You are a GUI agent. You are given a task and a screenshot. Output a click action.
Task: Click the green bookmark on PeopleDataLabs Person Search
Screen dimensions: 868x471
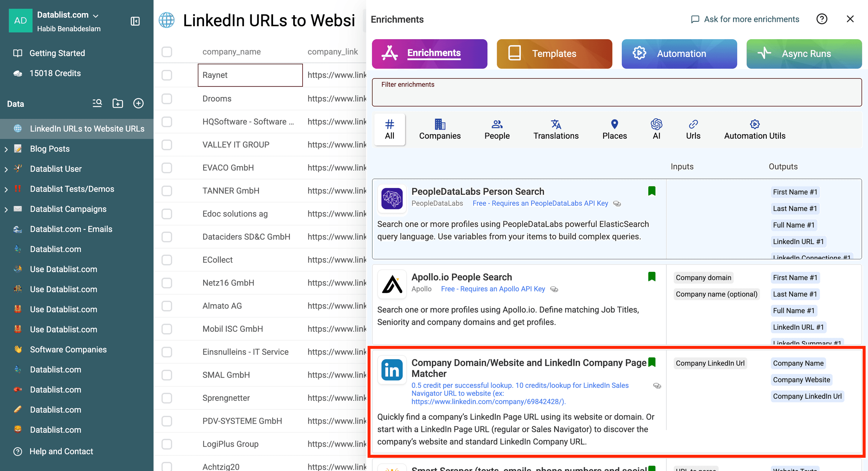pyautogui.click(x=652, y=191)
